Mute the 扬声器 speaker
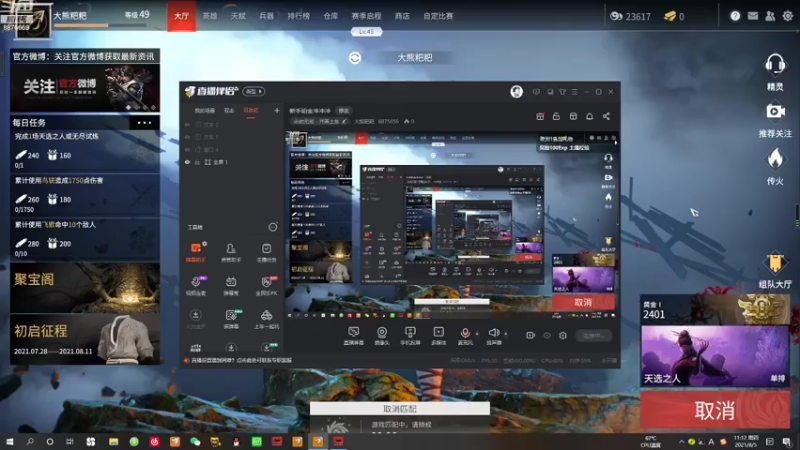The image size is (800, 450). (493, 333)
